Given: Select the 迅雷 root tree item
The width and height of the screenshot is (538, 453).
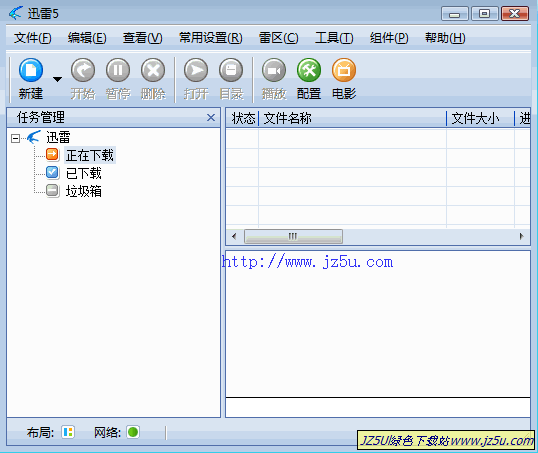Looking at the screenshot, I should pyautogui.click(x=58, y=138).
